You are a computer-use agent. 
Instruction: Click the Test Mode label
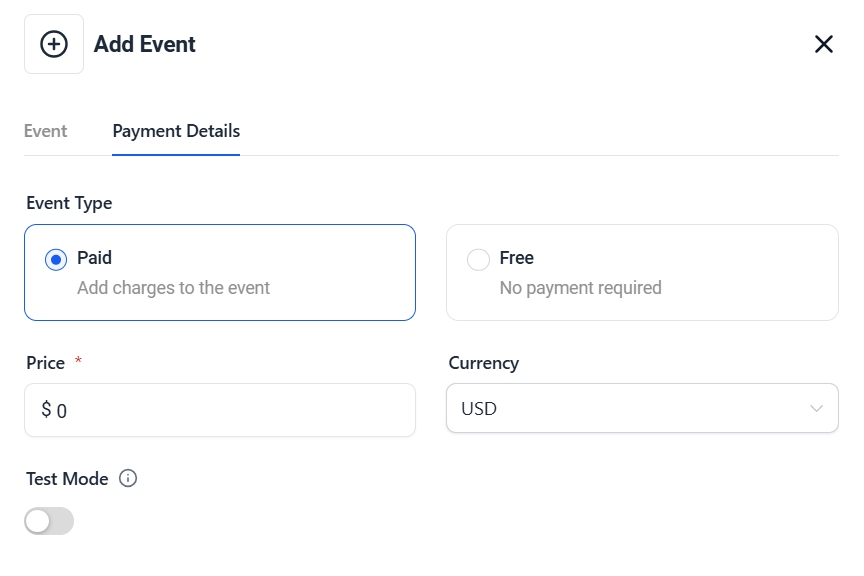pos(67,479)
